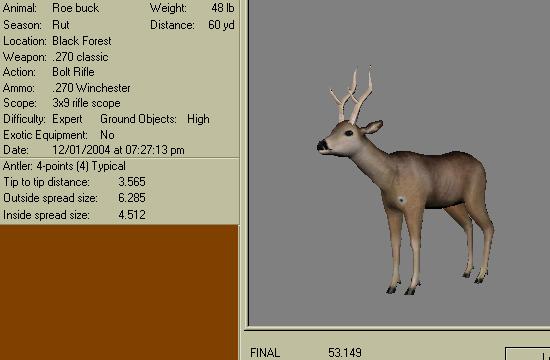Click the Weight 48 lb value

click(x=223, y=8)
